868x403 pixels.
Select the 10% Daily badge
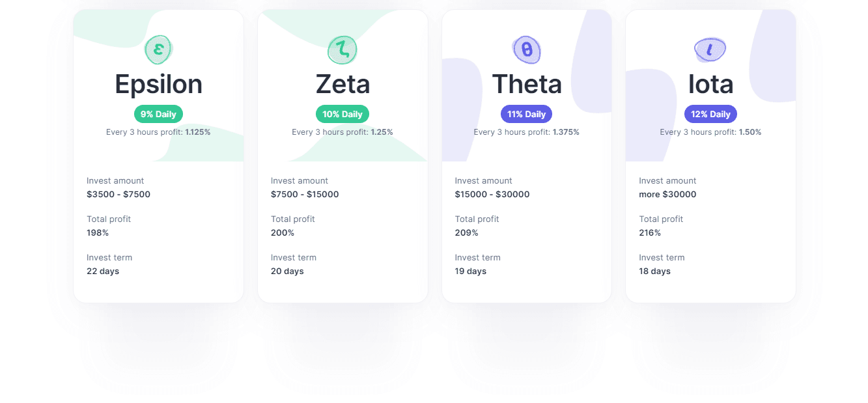click(x=343, y=114)
